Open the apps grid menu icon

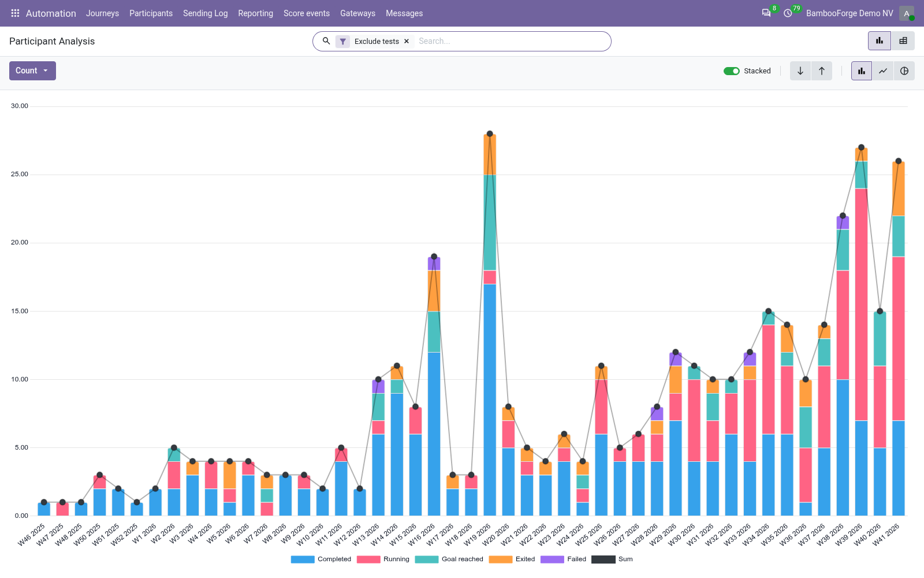click(15, 13)
